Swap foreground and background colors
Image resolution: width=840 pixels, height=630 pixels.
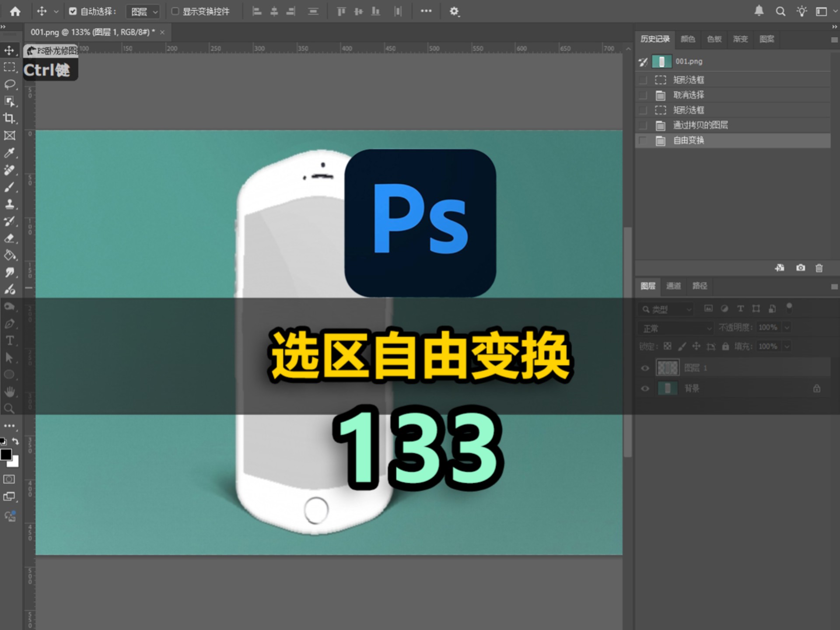coord(15,441)
